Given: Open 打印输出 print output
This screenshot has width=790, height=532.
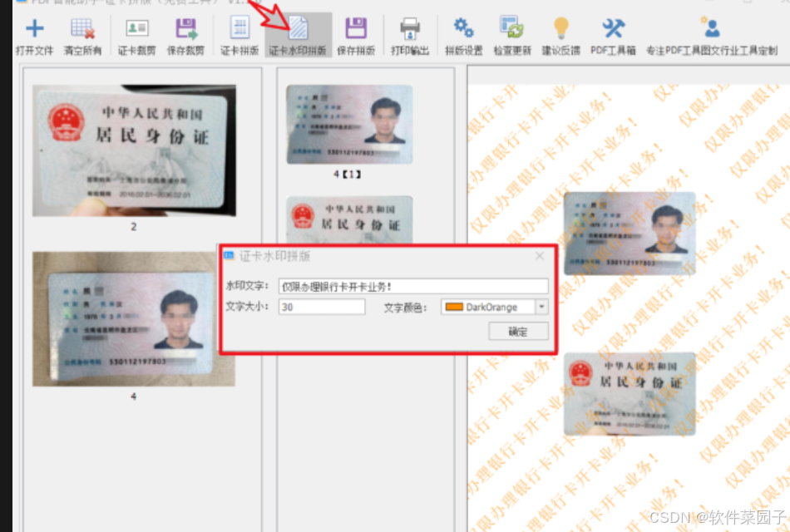Looking at the screenshot, I should (x=410, y=37).
